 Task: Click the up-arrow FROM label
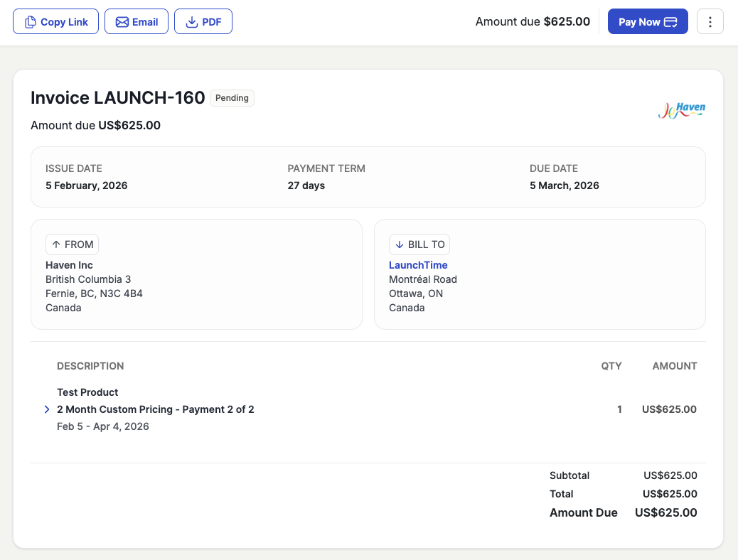(73, 244)
